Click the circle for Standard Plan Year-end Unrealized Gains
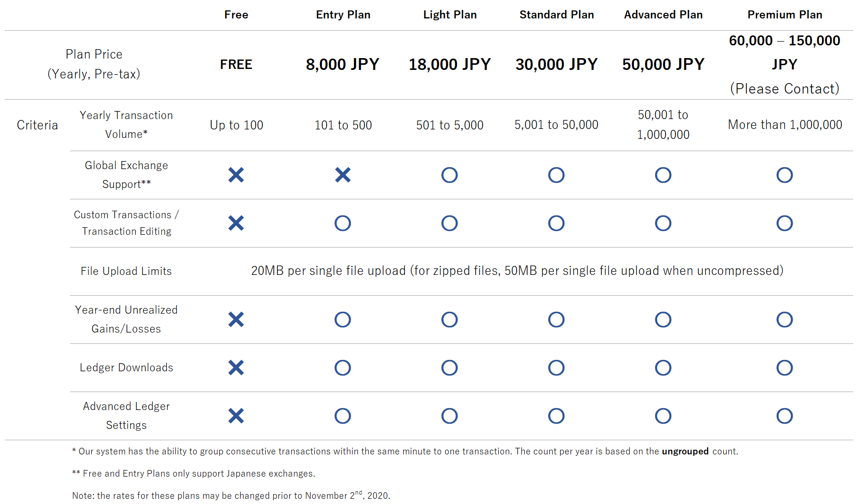Screen dimensions: 857x504 point(556,319)
